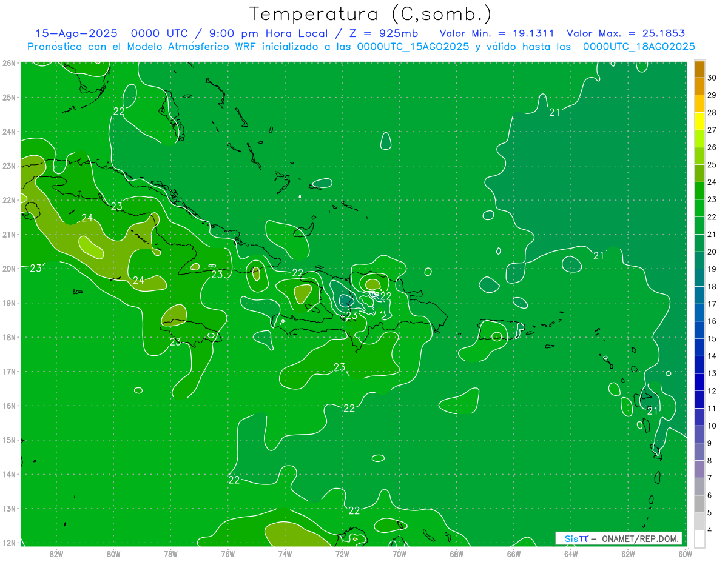Click the longitude axis label "76W"

pos(227,554)
